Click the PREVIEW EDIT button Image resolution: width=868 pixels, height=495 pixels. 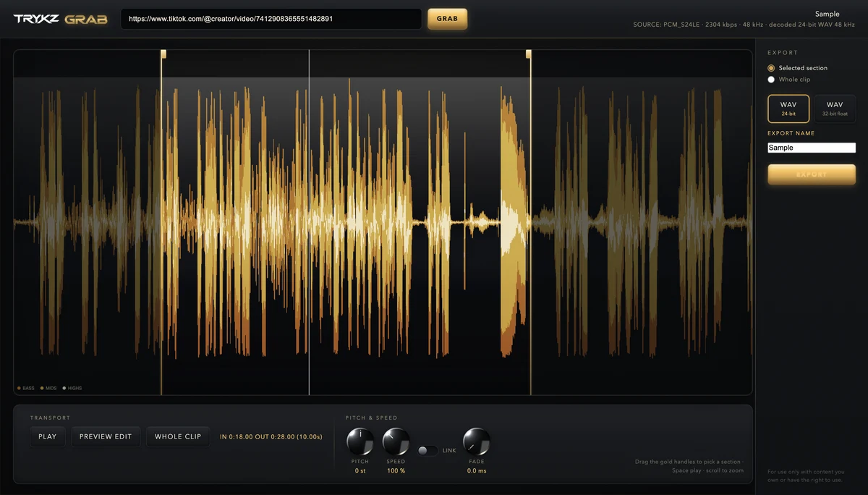(x=106, y=436)
